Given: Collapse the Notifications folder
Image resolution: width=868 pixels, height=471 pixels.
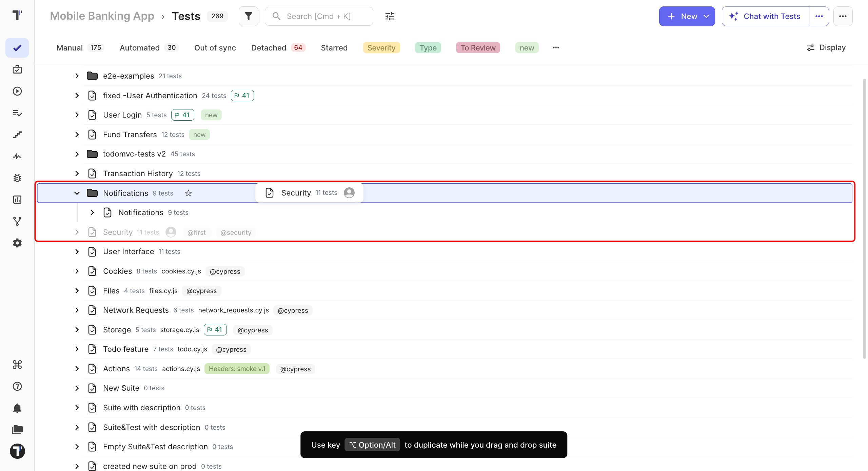Looking at the screenshot, I should pos(77,193).
